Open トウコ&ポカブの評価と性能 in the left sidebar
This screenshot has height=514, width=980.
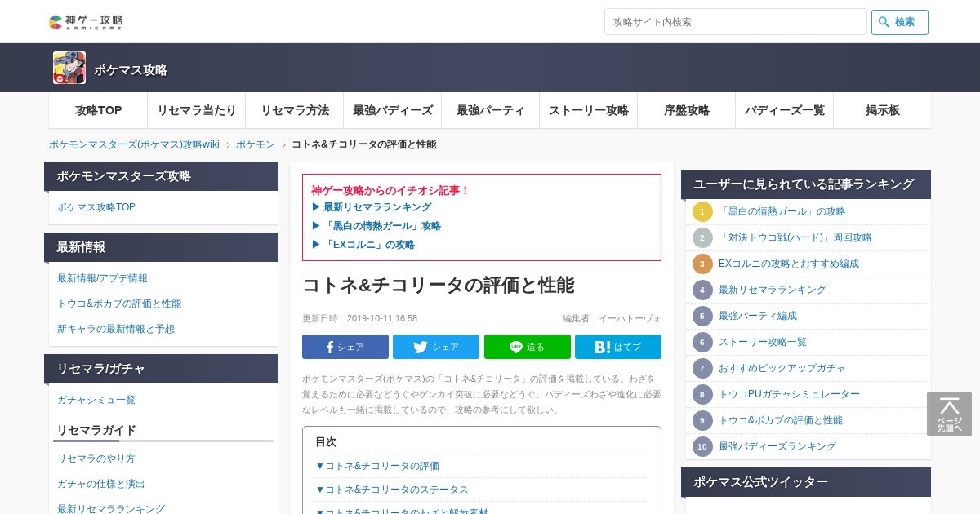tap(119, 304)
